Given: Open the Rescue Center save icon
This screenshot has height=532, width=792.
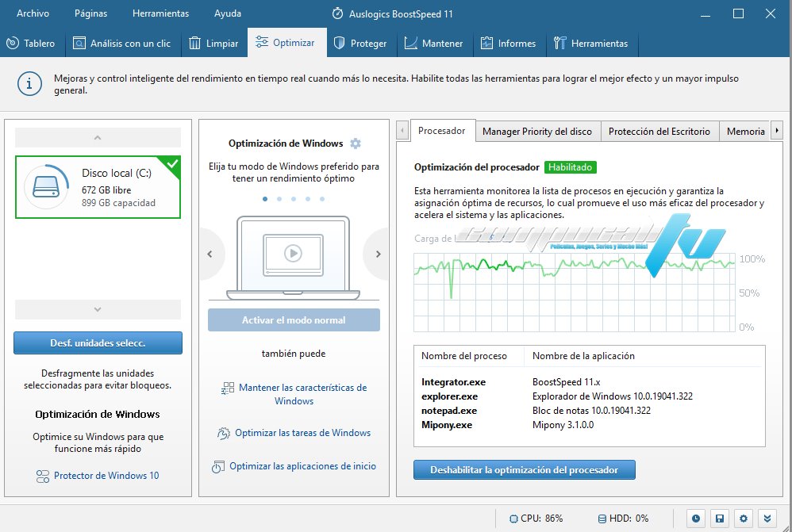Looking at the screenshot, I should click(719, 518).
